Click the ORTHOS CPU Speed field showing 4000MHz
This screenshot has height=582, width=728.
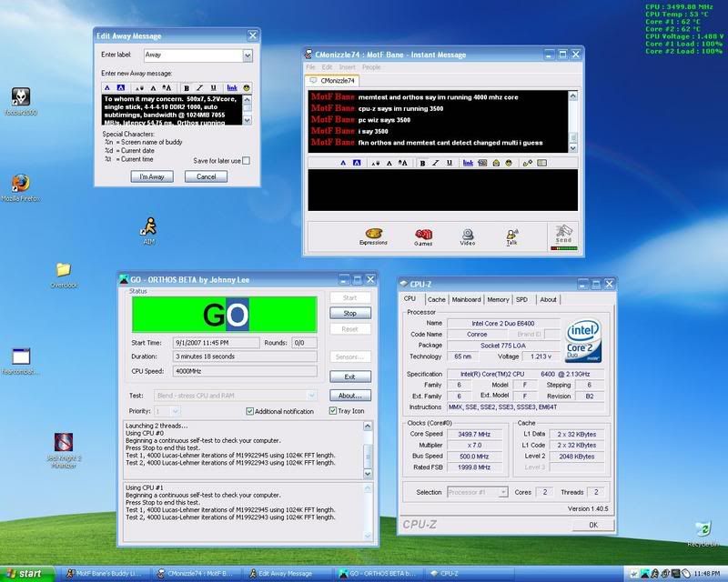coord(245,371)
